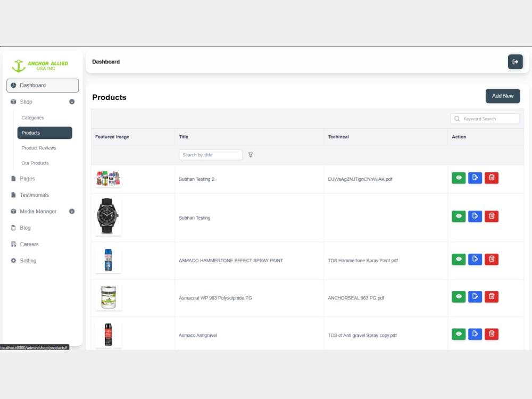Click ANCHORSEAL 963 PG.pdf
This screenshot has width=532, height=399.
pyautogui.click(x=356, y=298)
